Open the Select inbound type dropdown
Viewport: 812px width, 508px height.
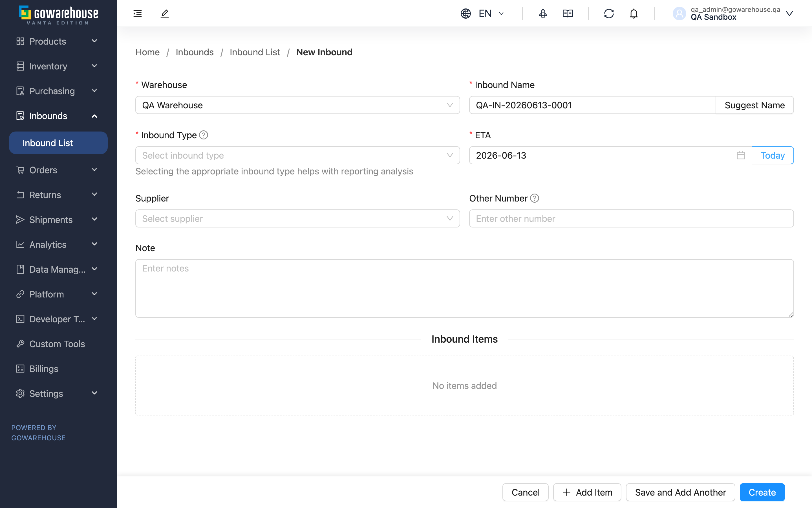point(298,155)
